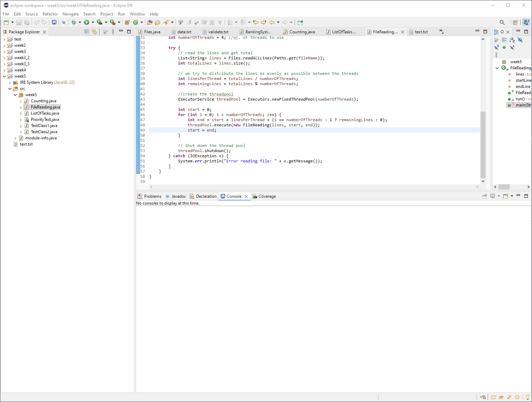Click the toolbar Search magnifier icon

(502, 22)
